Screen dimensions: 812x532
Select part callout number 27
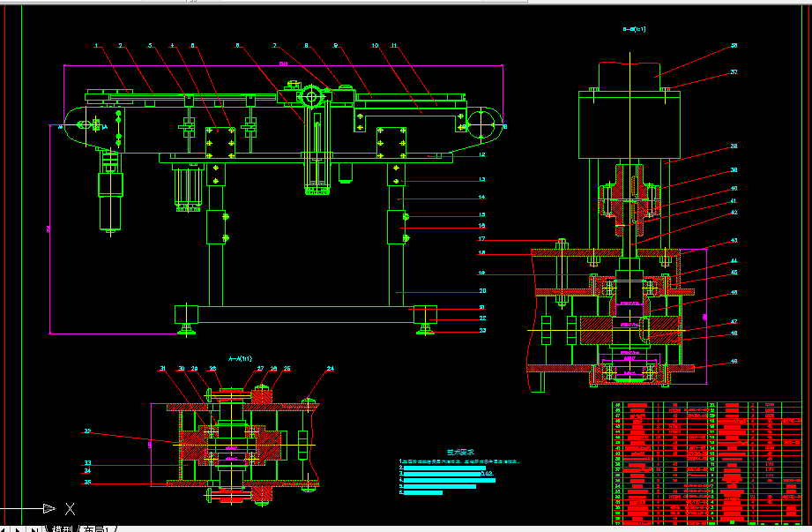[x=260, y=369]
